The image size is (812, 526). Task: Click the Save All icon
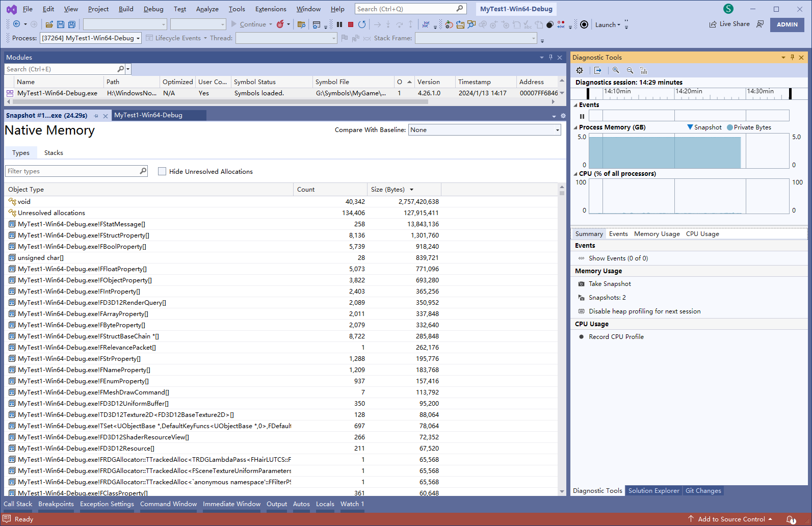[x=72, y=24]
